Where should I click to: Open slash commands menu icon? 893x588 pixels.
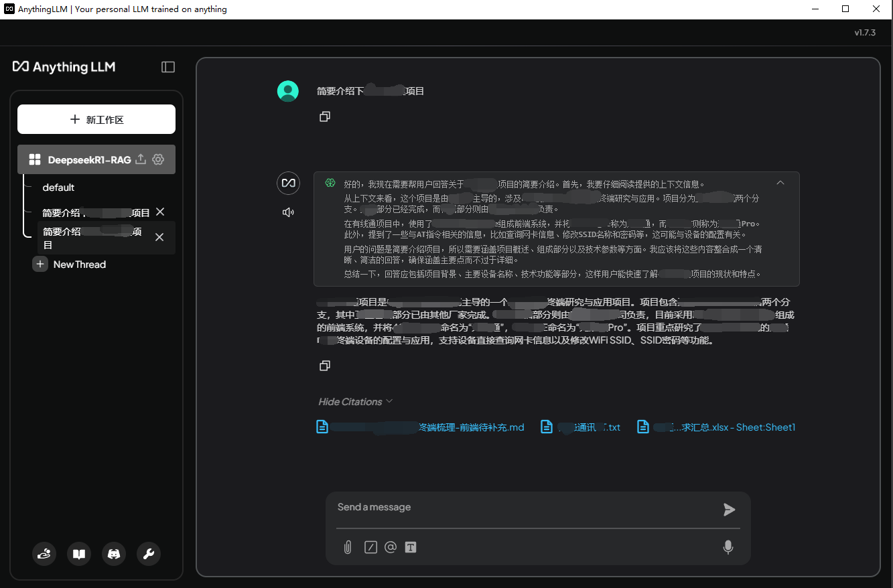click(x=370, y=547)
